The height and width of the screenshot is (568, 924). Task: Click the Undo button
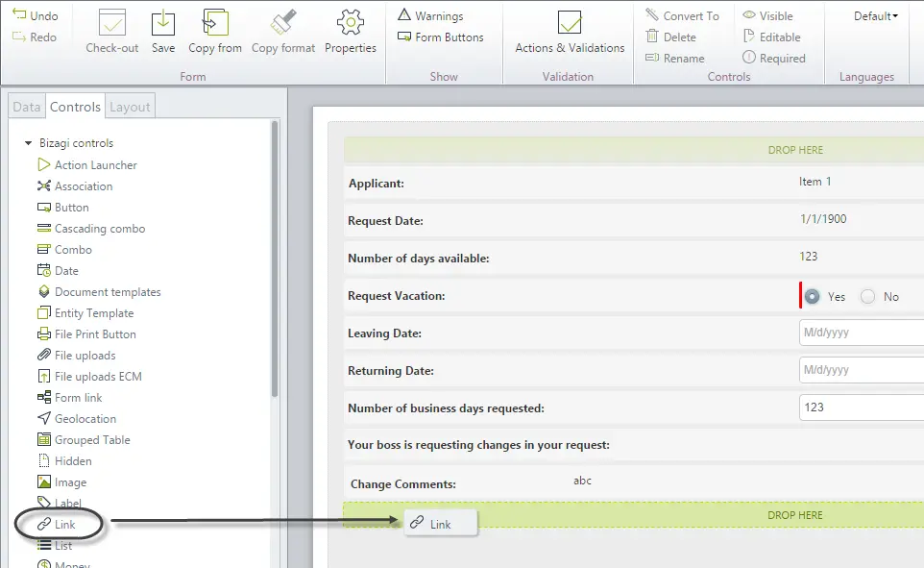36,15
